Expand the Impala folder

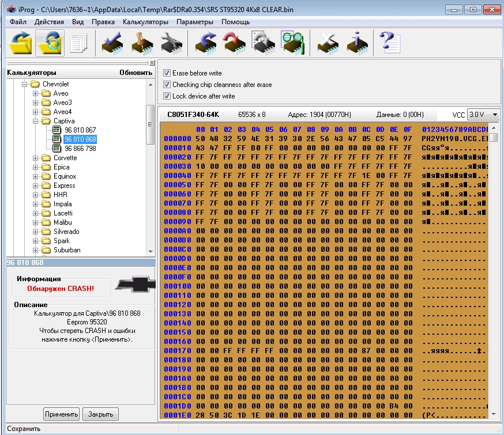coord(35,204)
